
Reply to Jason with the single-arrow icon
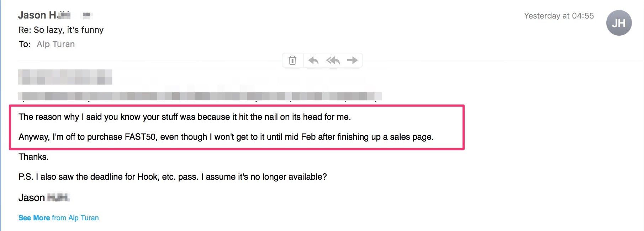coord(313,60)
